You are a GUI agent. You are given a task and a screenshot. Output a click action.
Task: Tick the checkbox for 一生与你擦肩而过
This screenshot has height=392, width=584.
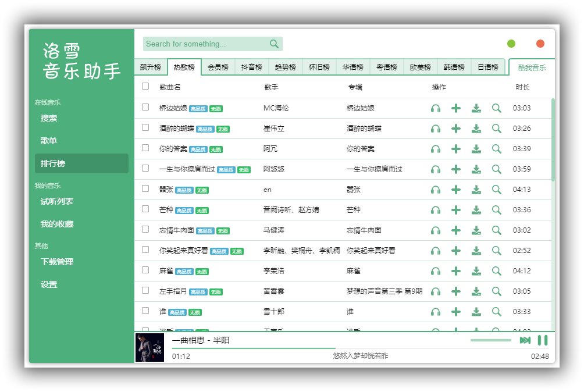tap(145, 168)
